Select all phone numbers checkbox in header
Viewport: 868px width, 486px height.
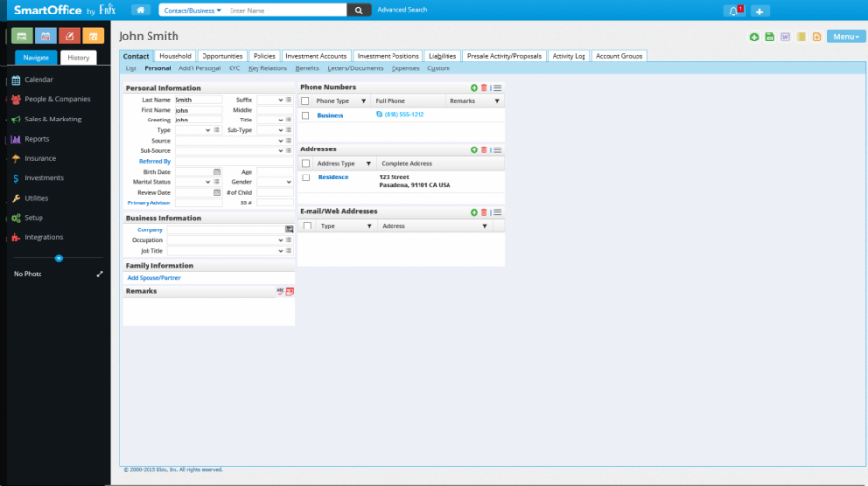pos(305,101)
